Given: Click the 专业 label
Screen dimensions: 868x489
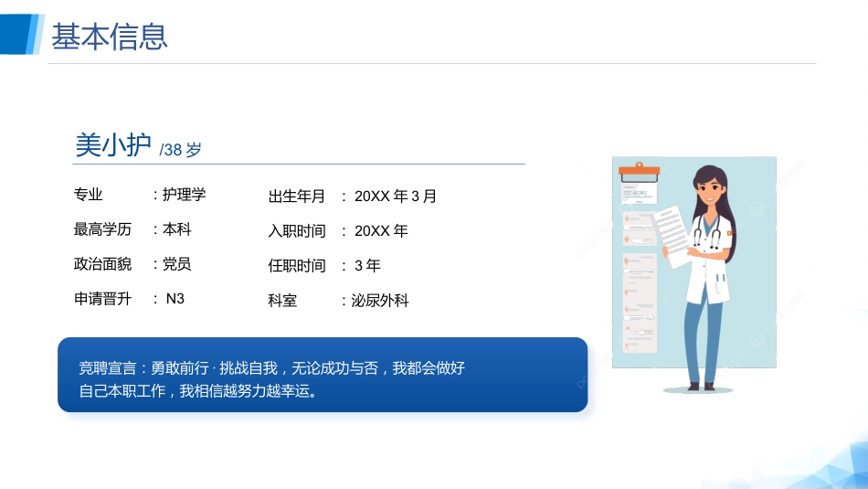Looking at the screenshot, I should [88, 195].
